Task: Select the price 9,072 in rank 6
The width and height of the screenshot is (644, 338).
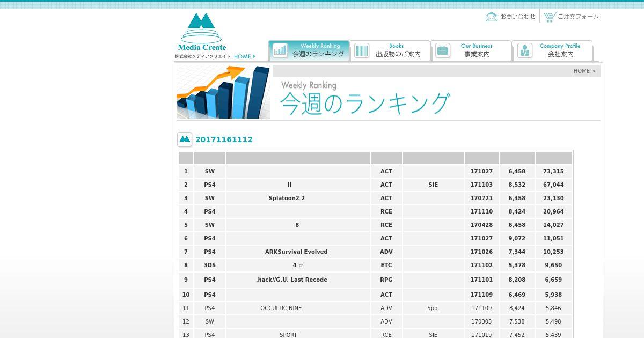Action: 517,238
